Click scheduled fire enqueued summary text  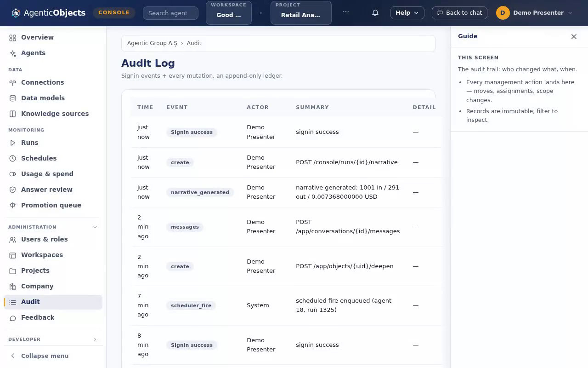344,305
